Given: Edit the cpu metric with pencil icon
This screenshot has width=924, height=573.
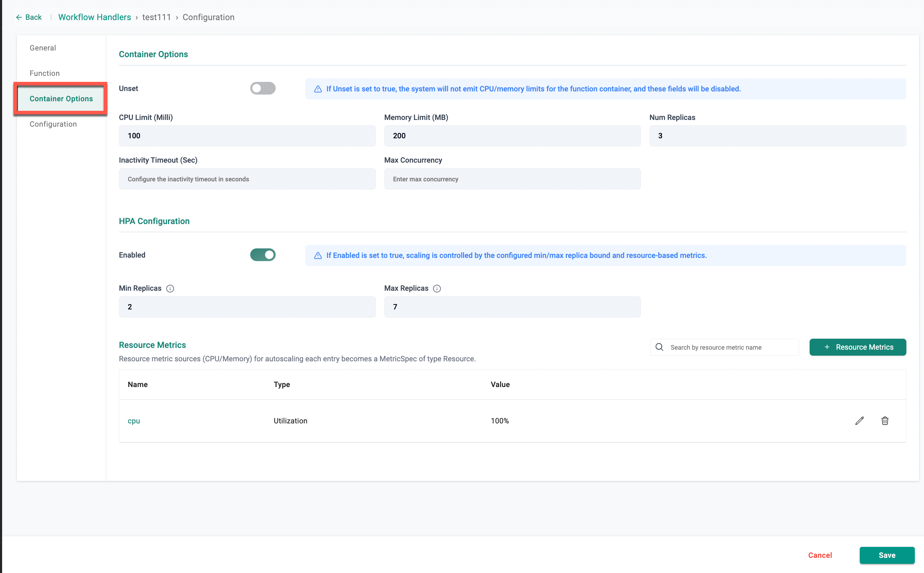Looking at the screenshot, I should point(859,421).
